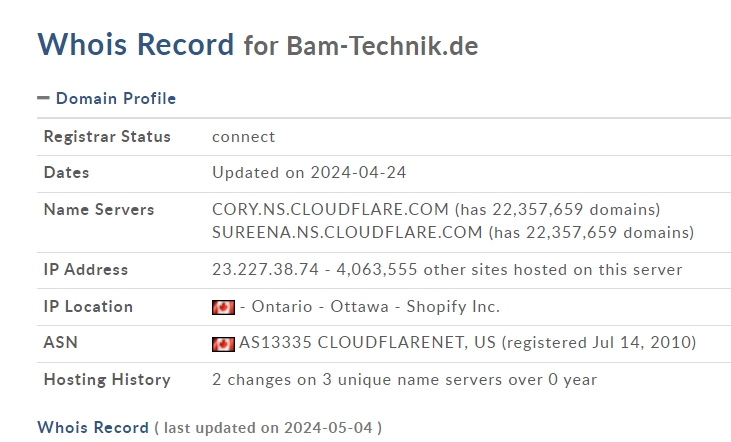This screenshot has height=442, width=731.
Task: Click Updated on 2024-04-24 date
Action: tap(309, 173)
